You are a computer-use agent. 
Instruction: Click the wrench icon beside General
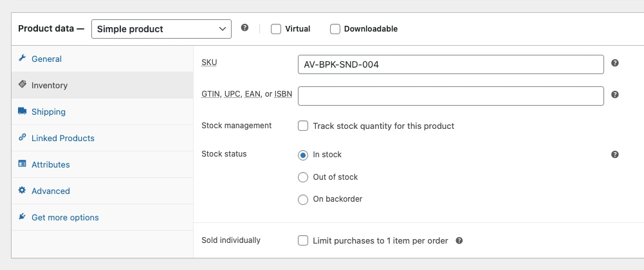22,58
